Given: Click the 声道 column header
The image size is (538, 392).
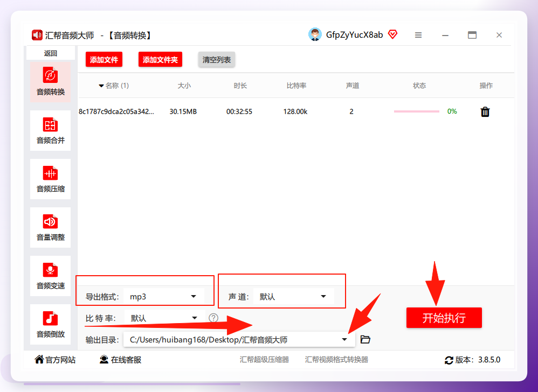Looking at the screenshot, I should pos(353,86).
